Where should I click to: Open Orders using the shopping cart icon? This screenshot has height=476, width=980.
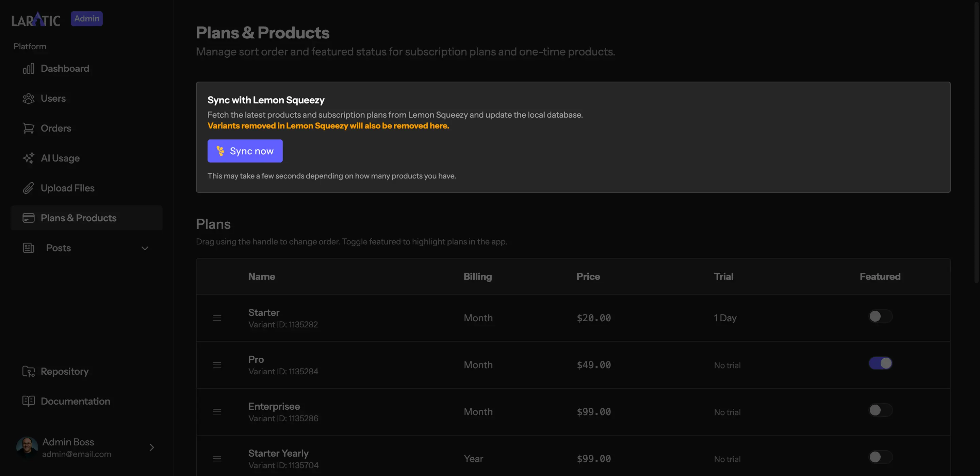tap(29, 128)
